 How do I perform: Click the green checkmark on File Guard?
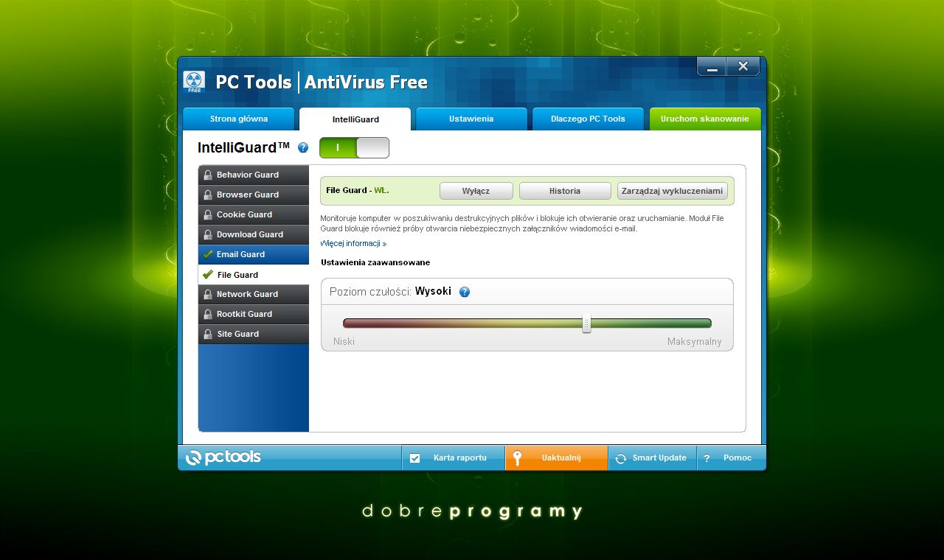(x=208, y=275)
